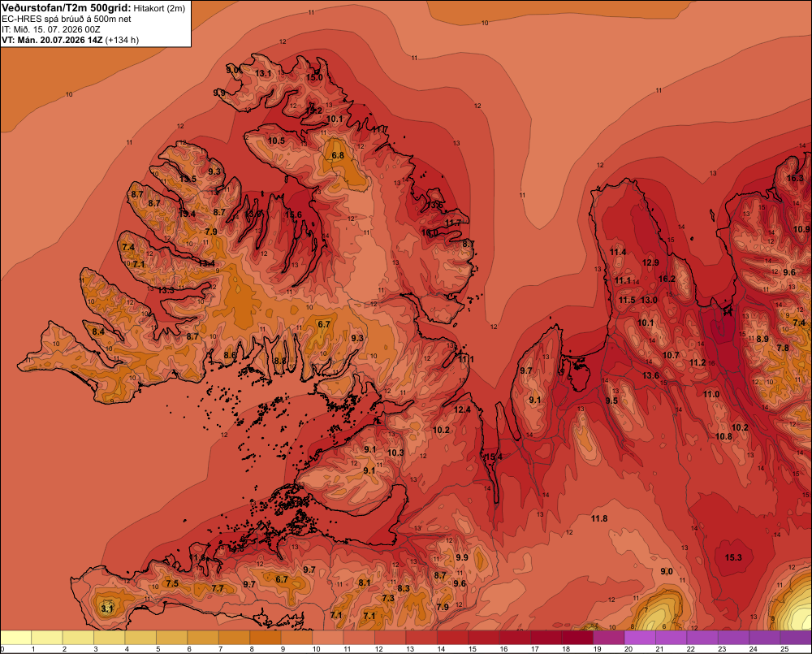
Task: Click the 15.6 temperature value
Action: [x=293, y=214]
